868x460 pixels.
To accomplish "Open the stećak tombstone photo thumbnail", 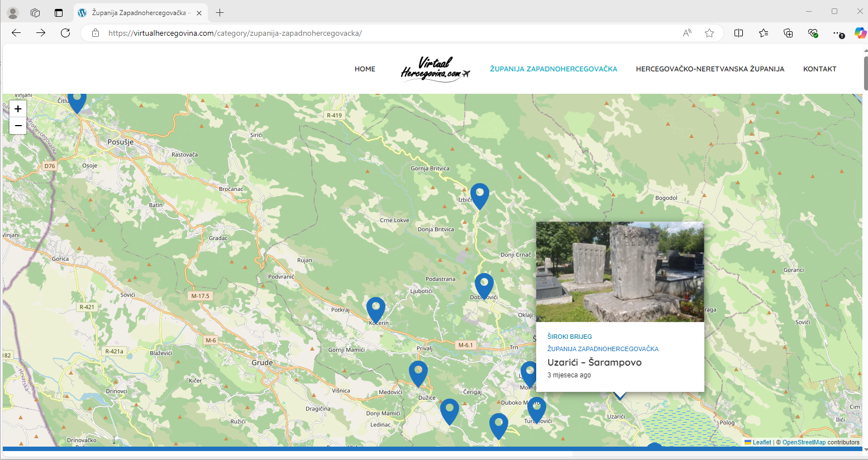I will 620,272.
